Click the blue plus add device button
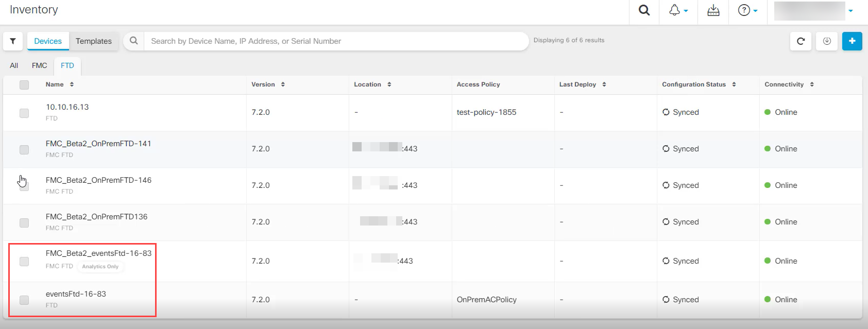Screen dimensions: 868x329 coord(852,41)
